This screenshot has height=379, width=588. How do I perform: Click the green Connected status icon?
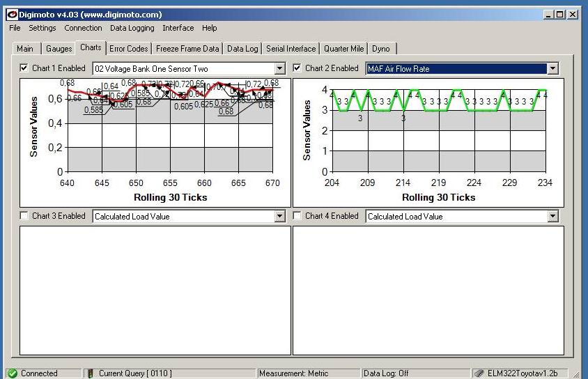click(13, 373)
